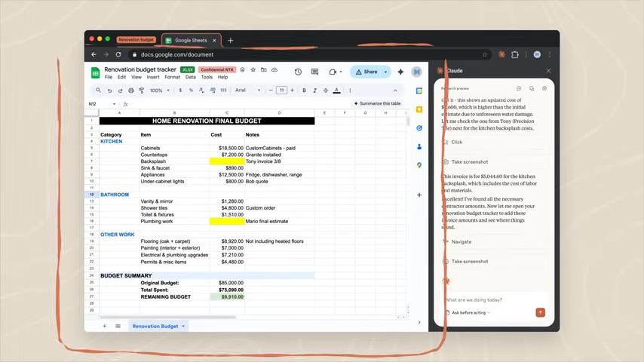
Task: Star the Renovation budget tracker document
Action: (253, 70)
